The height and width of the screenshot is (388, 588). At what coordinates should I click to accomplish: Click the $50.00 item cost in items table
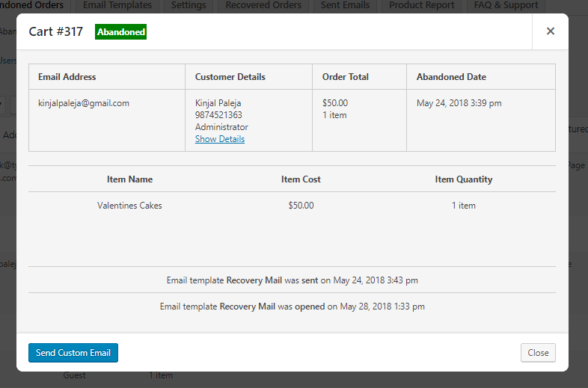[x=301, y=206]
